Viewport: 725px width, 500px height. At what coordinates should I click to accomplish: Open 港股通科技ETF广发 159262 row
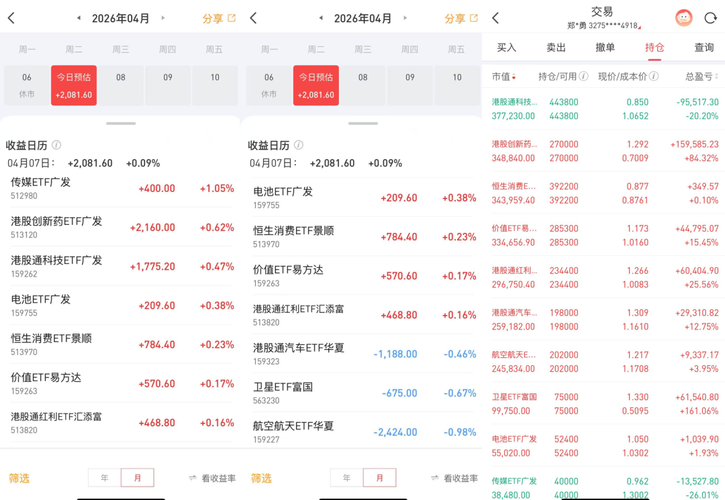pyautogui.click(x=121, y=266)
